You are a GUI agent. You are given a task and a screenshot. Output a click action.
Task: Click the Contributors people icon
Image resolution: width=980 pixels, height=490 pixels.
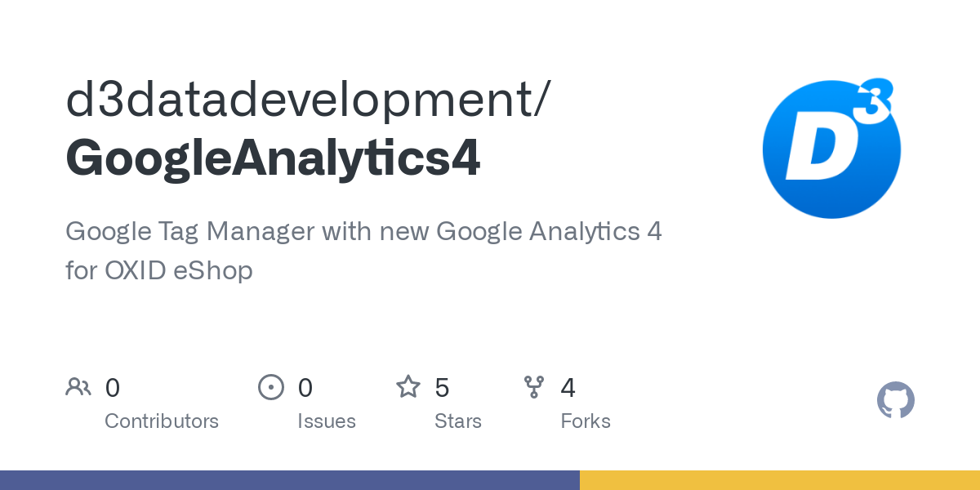tap(78, 387)
